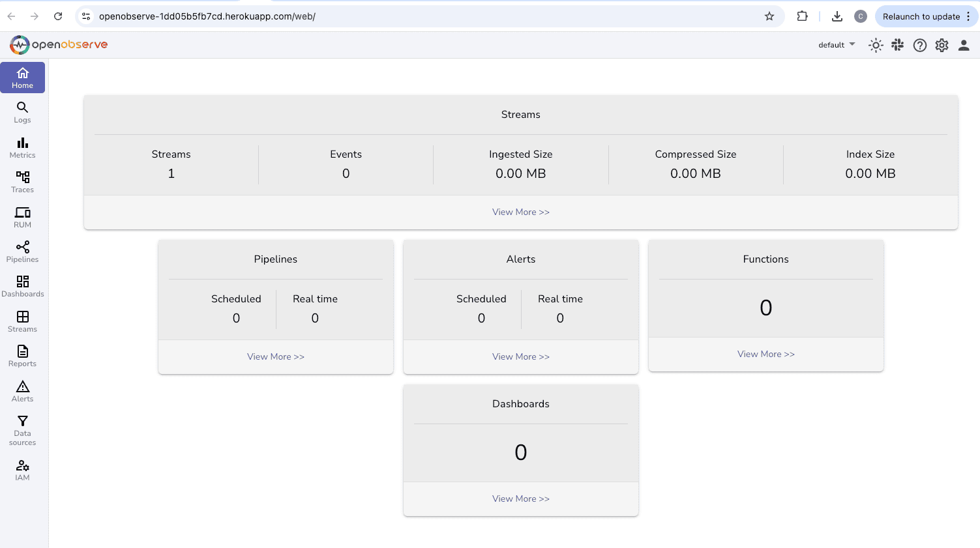The image size is (980, 548).
Task: Toggle light/dark theme with the sun icon
Action: tap(876, 45)
